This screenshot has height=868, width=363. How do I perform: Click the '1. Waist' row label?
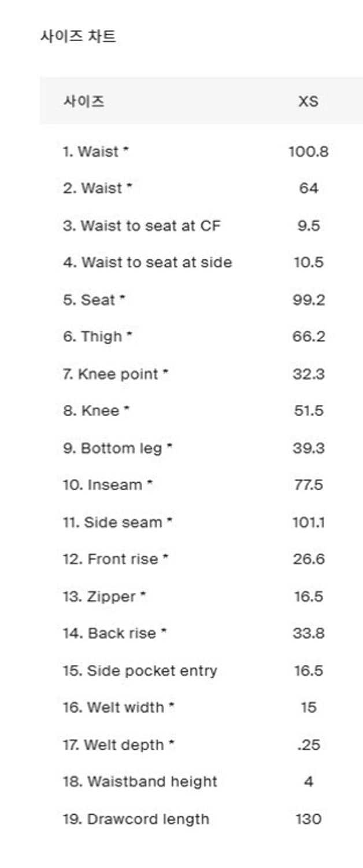(95, 152)
